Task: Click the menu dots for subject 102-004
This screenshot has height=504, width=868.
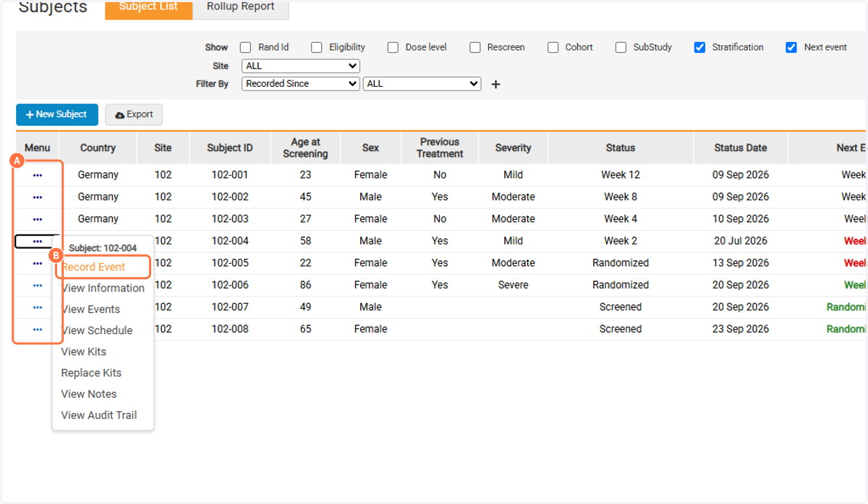Action: pos(38,242)
